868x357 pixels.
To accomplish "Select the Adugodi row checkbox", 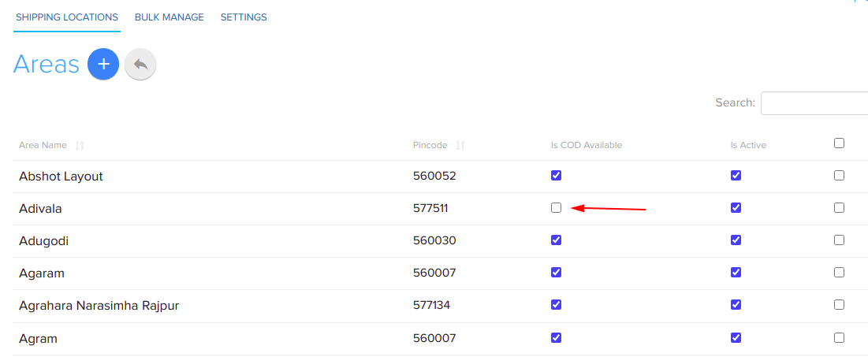I will point(839,240).
